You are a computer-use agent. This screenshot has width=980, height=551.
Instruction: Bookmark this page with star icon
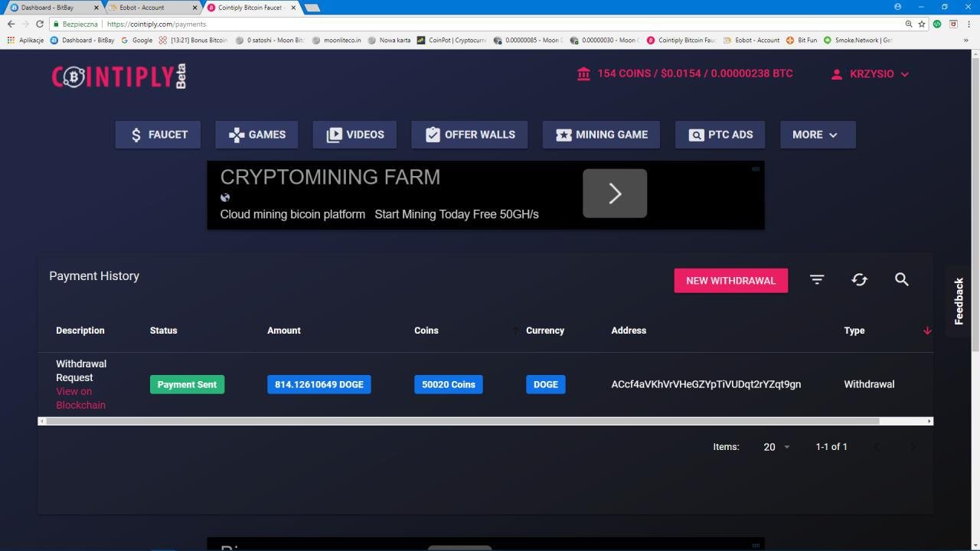point(922,24)
